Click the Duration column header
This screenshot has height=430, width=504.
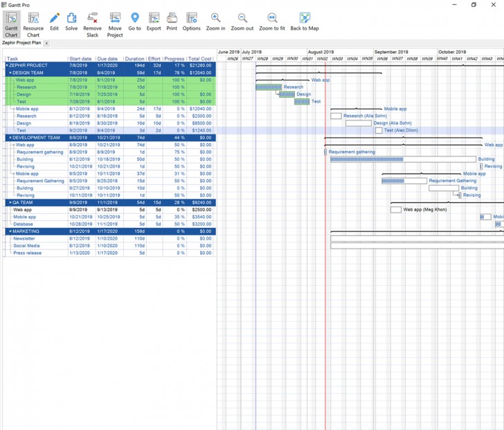[x=134, y=59]
